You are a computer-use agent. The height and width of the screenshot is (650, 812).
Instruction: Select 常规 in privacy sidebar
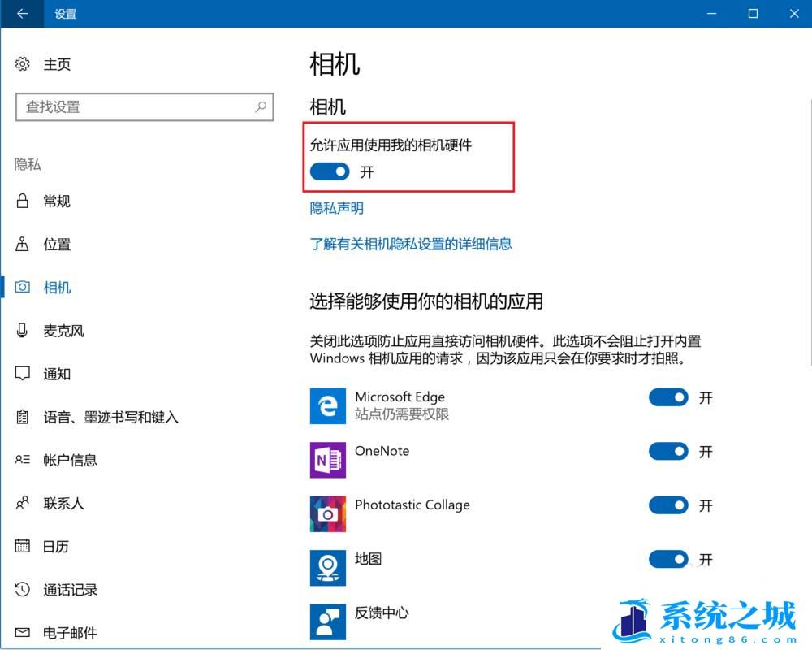[x=57, y=201]
